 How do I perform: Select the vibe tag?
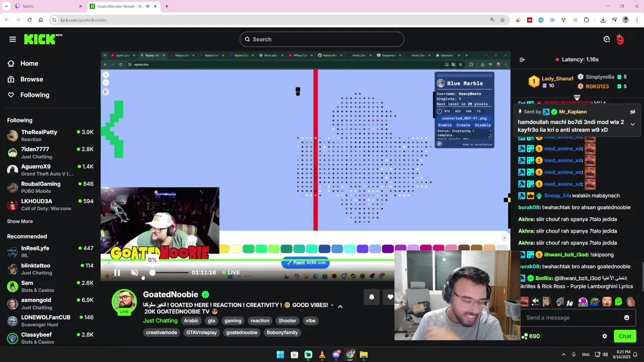click(310, 321)
